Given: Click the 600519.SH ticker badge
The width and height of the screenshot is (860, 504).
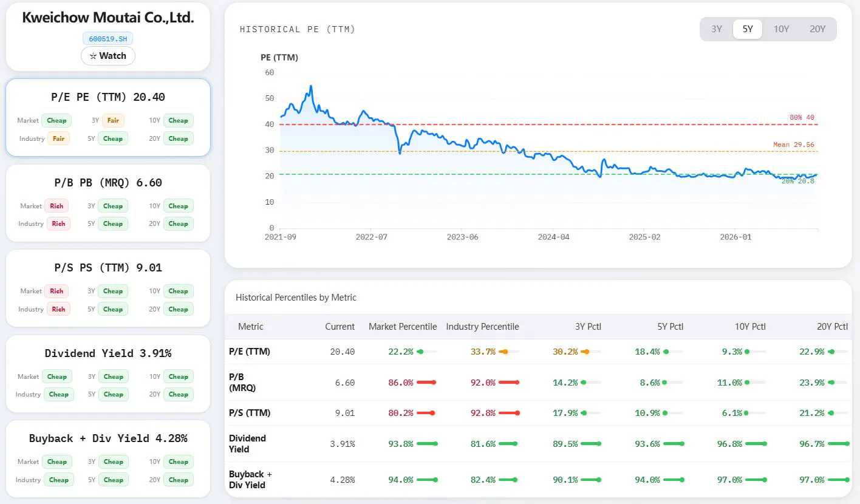Looking at the screenshot, I should pyautogui.click(x=108, y=39).
